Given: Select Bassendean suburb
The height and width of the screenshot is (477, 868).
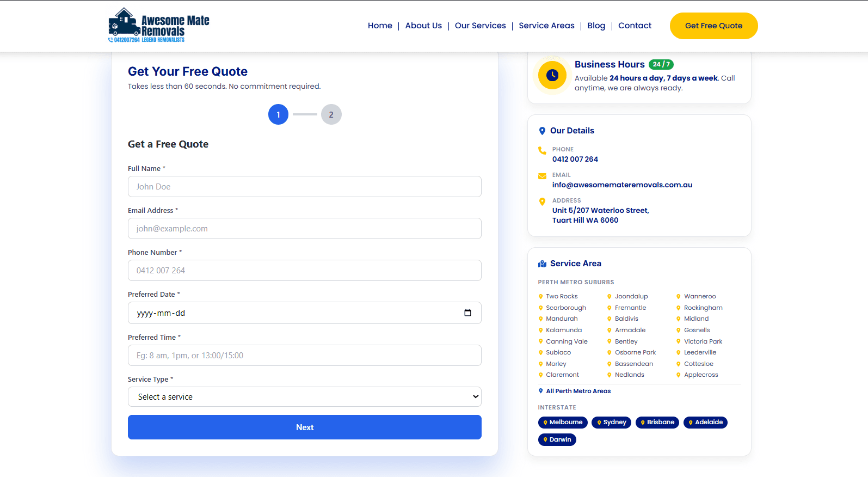Looking at the screenshot, I should click(634, 364).
